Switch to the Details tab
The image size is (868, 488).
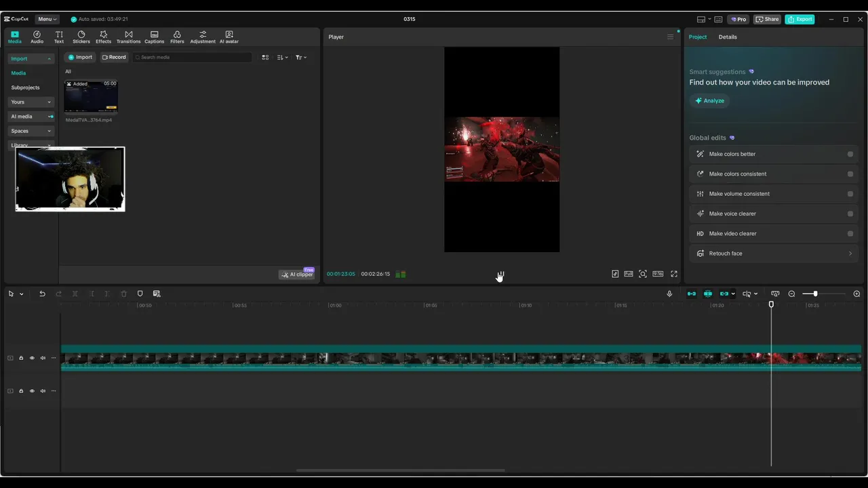[x=728, y=37]
